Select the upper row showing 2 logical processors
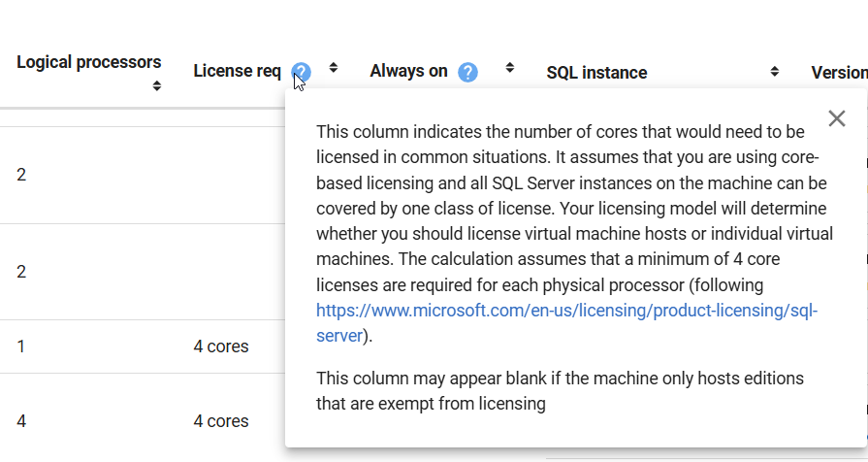This screenshot has width=868, height=462. (21, 175)
